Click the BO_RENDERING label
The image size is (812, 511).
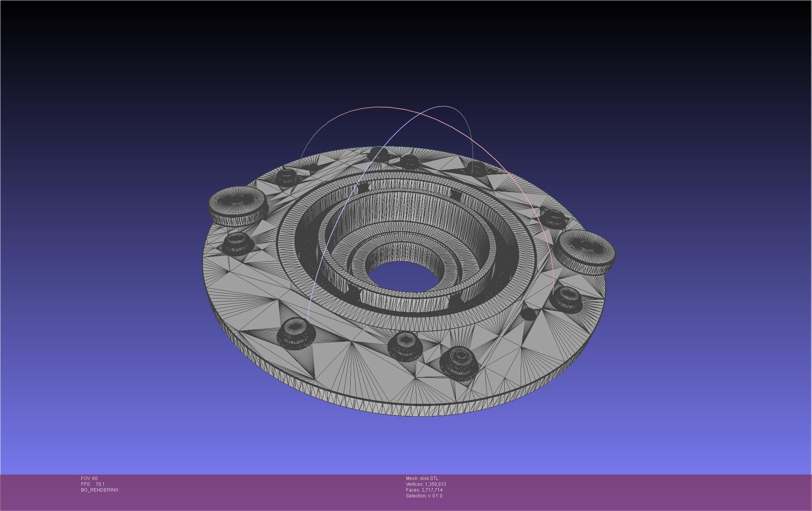point(100,490)
